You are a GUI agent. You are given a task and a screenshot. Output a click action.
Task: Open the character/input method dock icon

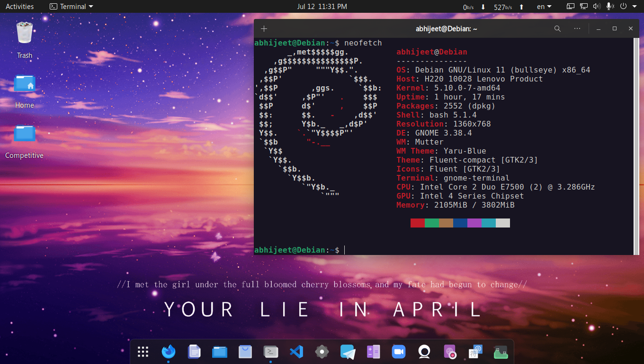click(475, 352)
